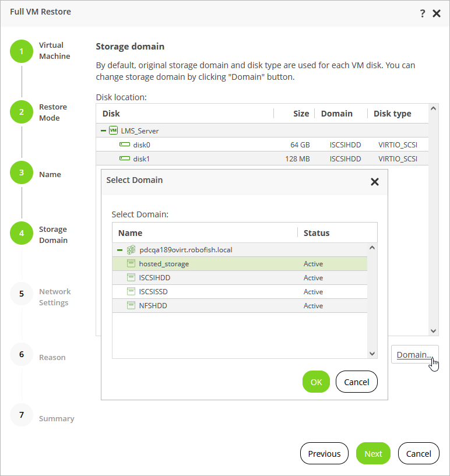Click the help question mark icon
This screenshot has width=450, height=476.
pyautogui.click(x=423, y=13)
